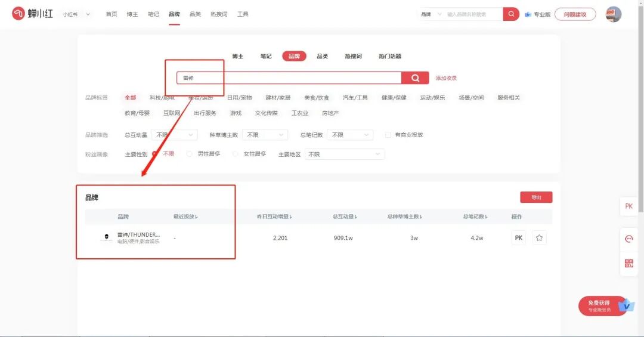Screen dimensions: 644x337
Task: Click the 添加收录 link
Action: coord(446,78)
